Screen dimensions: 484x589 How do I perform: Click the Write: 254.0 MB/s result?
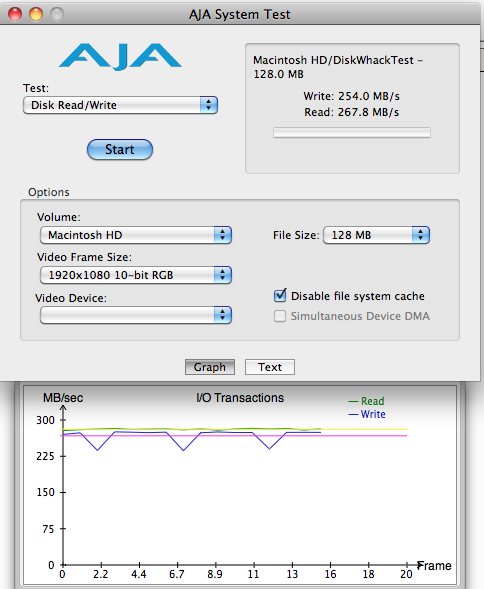pos(351,96)
